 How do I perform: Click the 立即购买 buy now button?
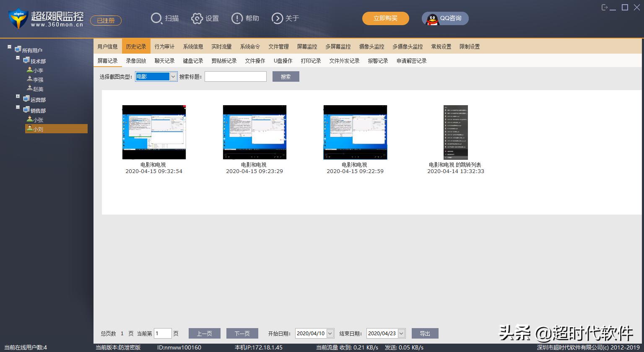click(385, 18)
